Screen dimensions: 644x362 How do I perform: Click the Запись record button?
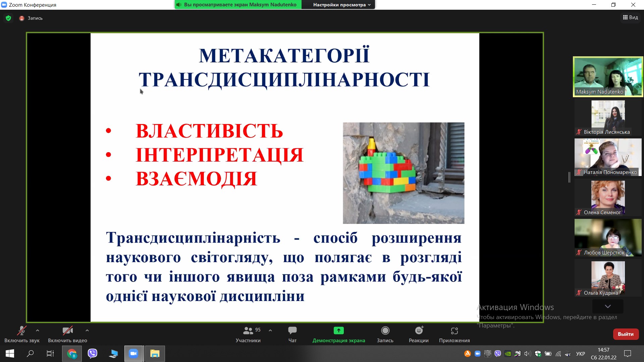(385, 334)
